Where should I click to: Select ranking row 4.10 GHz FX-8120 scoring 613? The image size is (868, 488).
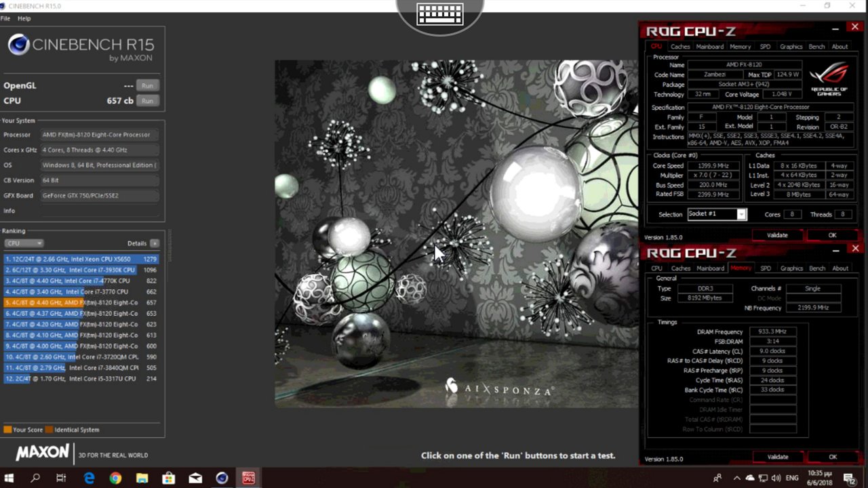coord(81,335)
